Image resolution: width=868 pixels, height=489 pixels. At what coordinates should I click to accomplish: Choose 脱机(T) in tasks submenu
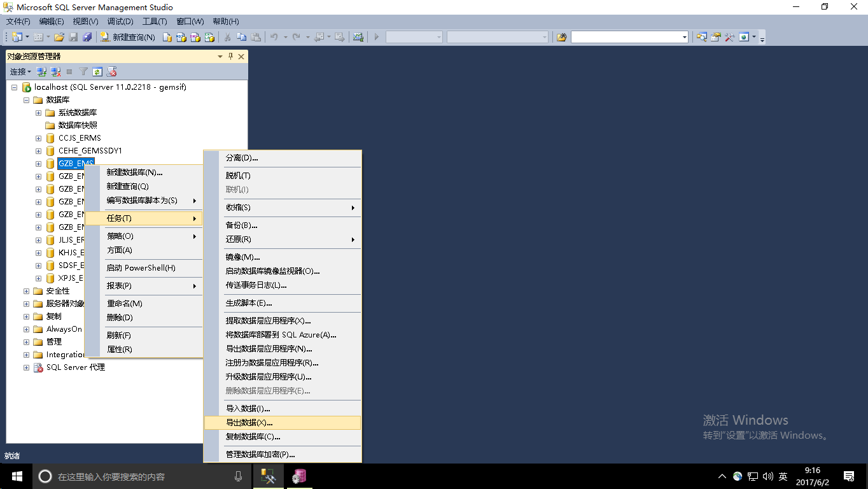283,176
